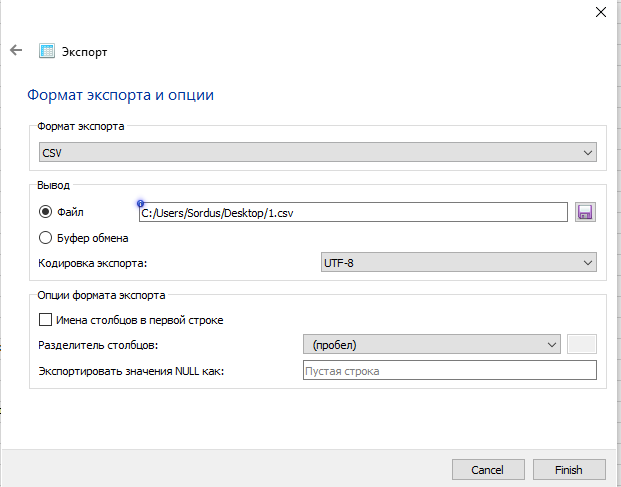This screenshot has height=487, width=621.
Task: Focus the Пустая строка NULL value field
Action: coord(449,371)
